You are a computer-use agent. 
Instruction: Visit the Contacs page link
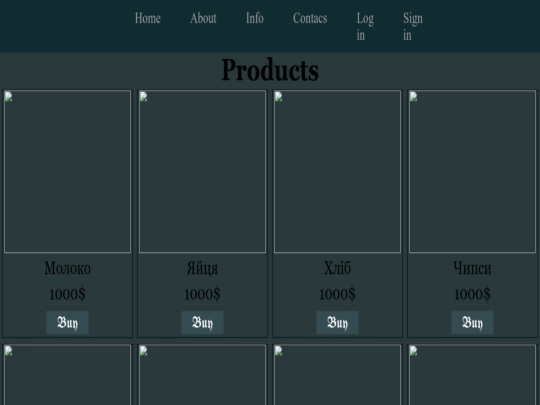coord(310,18)
